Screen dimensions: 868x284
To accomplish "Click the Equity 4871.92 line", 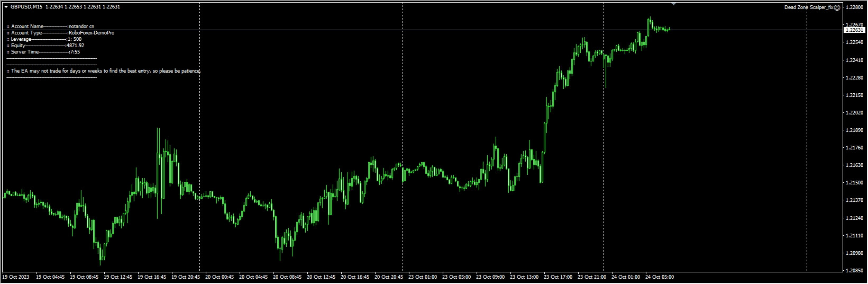I will tap(45, 46).
